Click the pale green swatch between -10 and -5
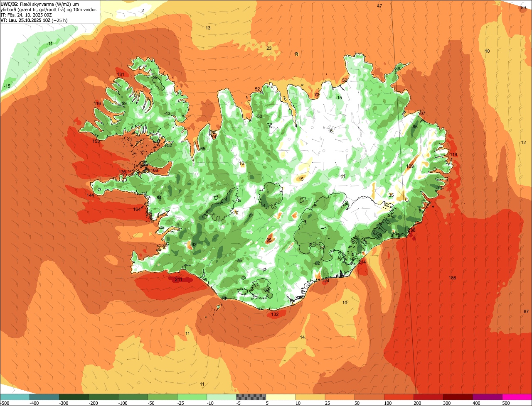 [221, 397]
